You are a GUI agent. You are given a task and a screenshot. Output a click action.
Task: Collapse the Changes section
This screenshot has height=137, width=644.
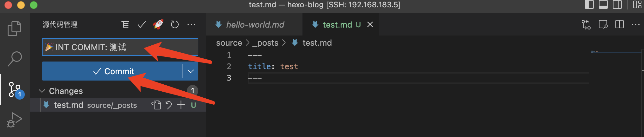42,91
